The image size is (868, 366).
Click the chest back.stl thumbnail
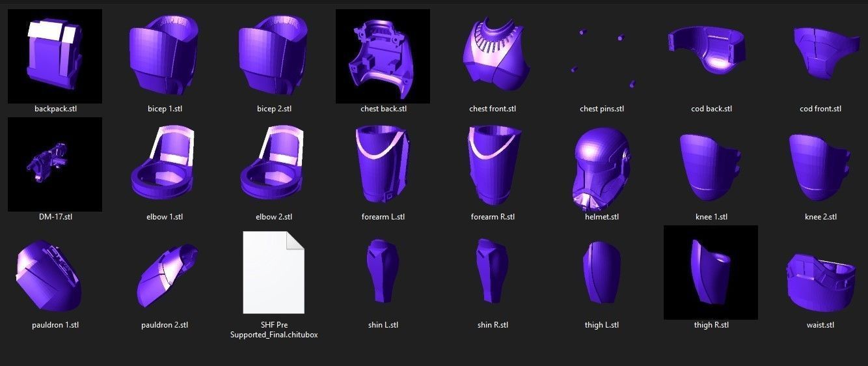coord(383,56)
